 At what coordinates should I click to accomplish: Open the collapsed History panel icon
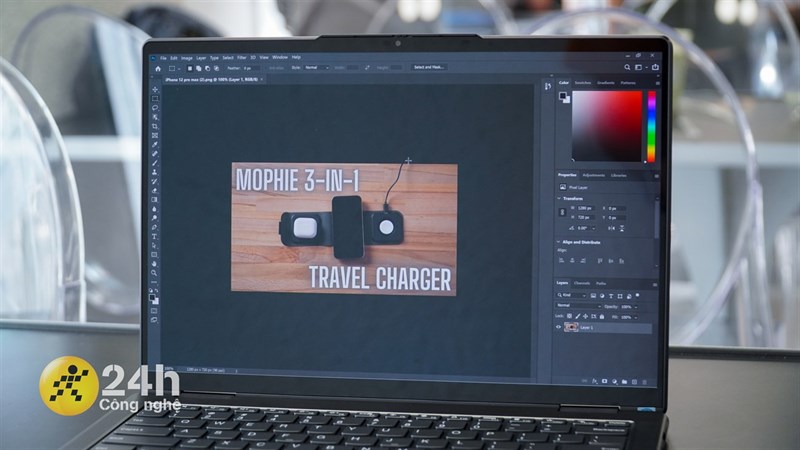[547, 86]
